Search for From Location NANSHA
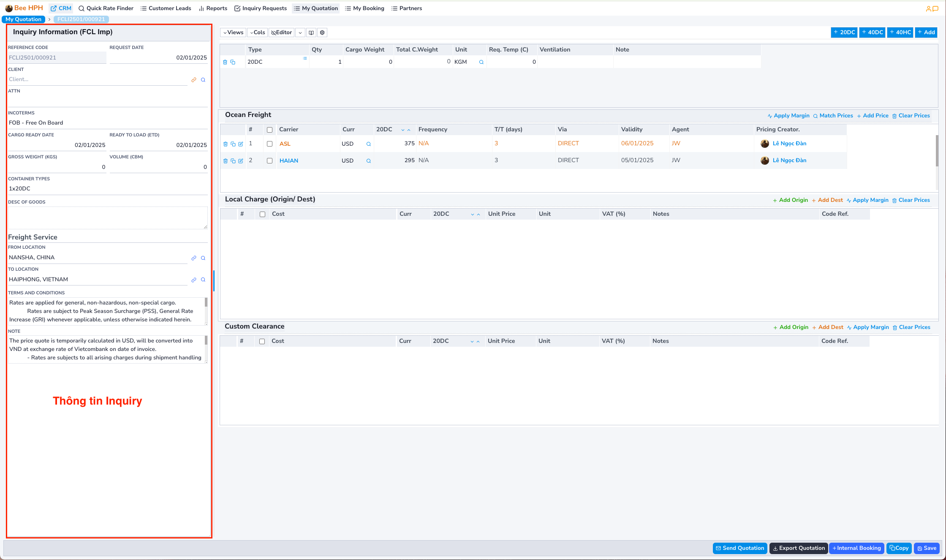The height and width of the screenshot is (560, 946). (x=203, y=258)
